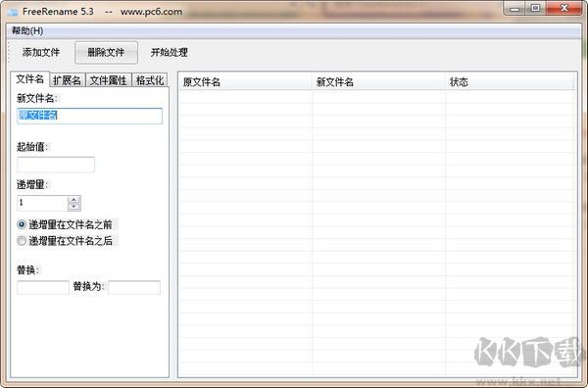Click the 添加文件 toolbar button
The height and width of the screenshot is (388, 588).
(41, 53)
